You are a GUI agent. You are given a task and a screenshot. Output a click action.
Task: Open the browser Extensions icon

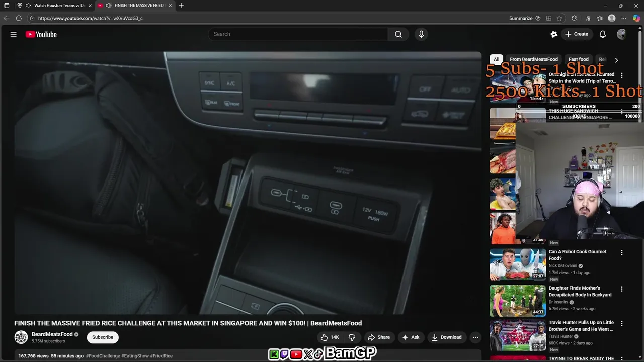[x=574, y=18]
